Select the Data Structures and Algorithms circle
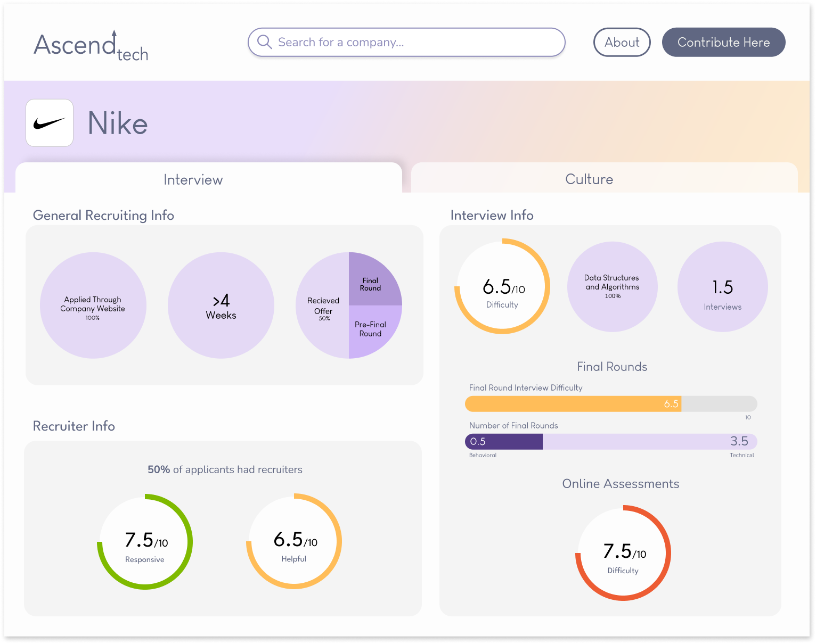The width and height of the screenshot is (816, 644). (613, 287)
